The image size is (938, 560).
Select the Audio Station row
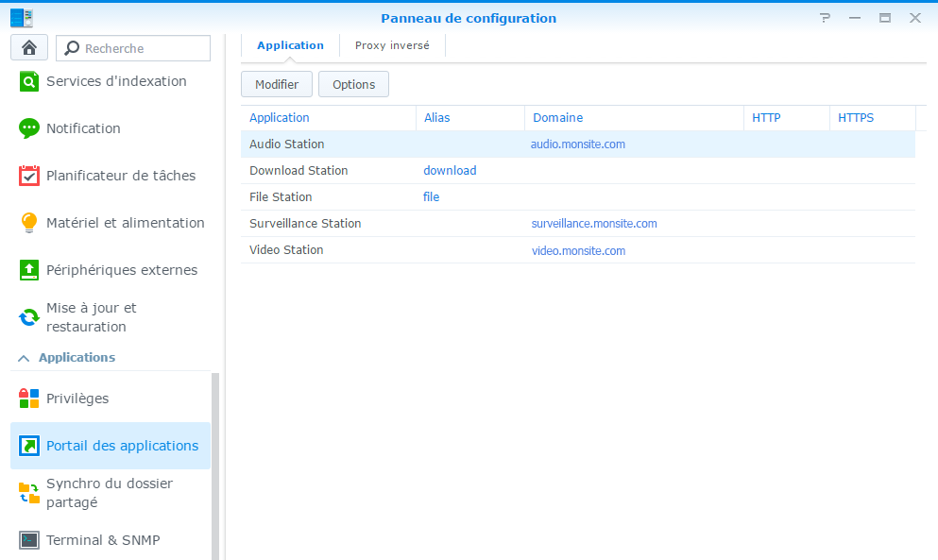(578, 144)
